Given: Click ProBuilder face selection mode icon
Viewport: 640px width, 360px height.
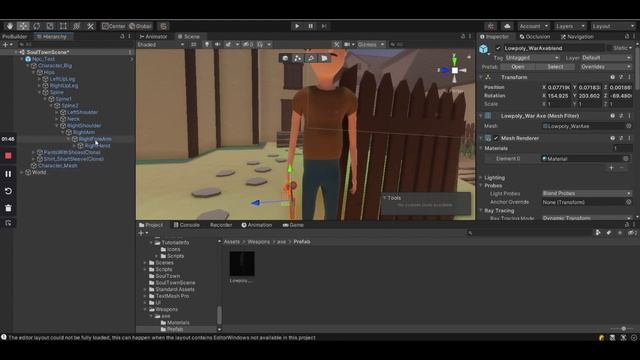Looking at the screenshot, I should coord(324,58).
